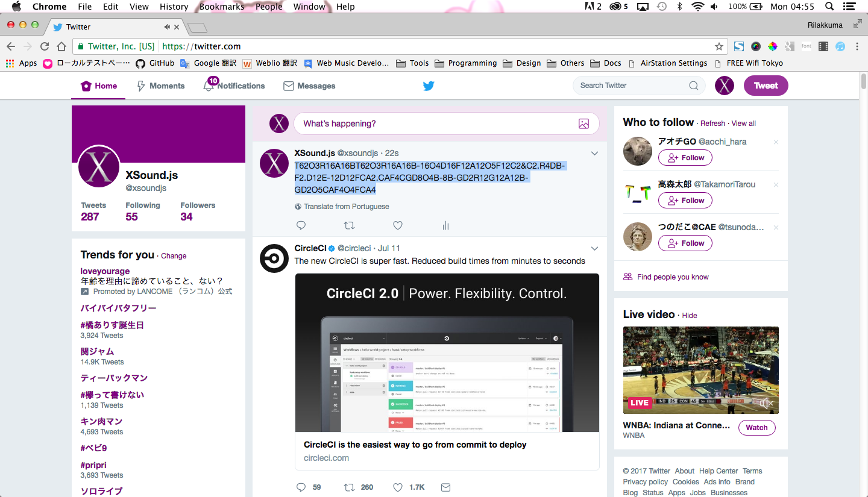
Task: Reply to the XSound.js tweet
Action: (x=301, y=225)
